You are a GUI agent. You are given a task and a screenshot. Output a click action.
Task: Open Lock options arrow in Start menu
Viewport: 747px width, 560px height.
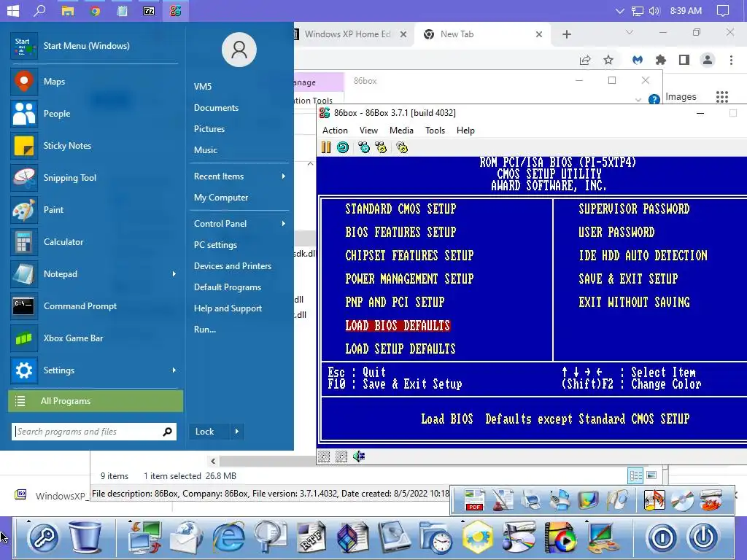coord(237,432)
